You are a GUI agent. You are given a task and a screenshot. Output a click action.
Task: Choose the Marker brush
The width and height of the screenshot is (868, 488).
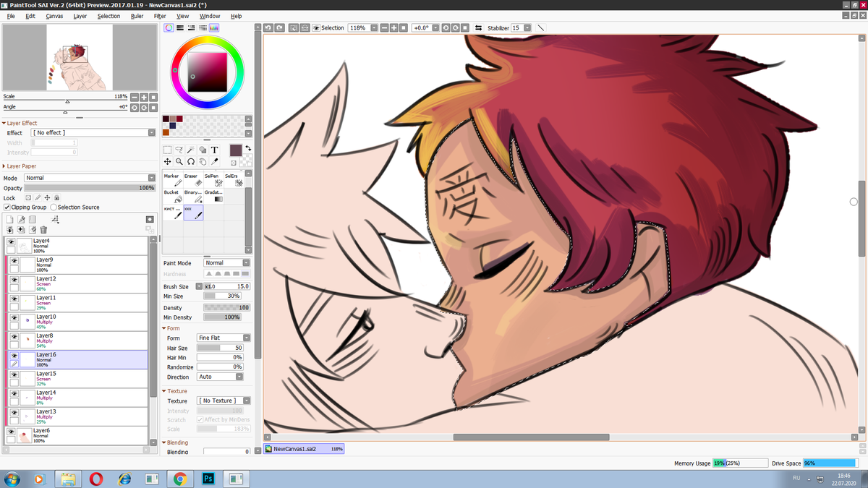click(x=173, y=179)
